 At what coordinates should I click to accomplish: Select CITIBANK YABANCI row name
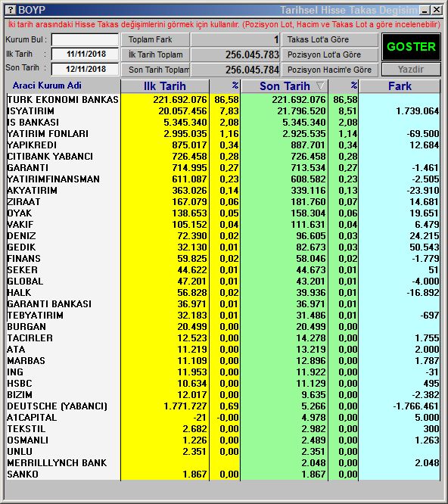click(x=50, y=157)
